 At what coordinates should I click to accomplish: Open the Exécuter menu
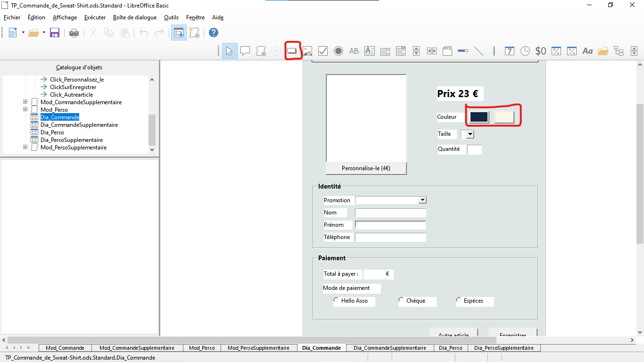click(95, 17)
